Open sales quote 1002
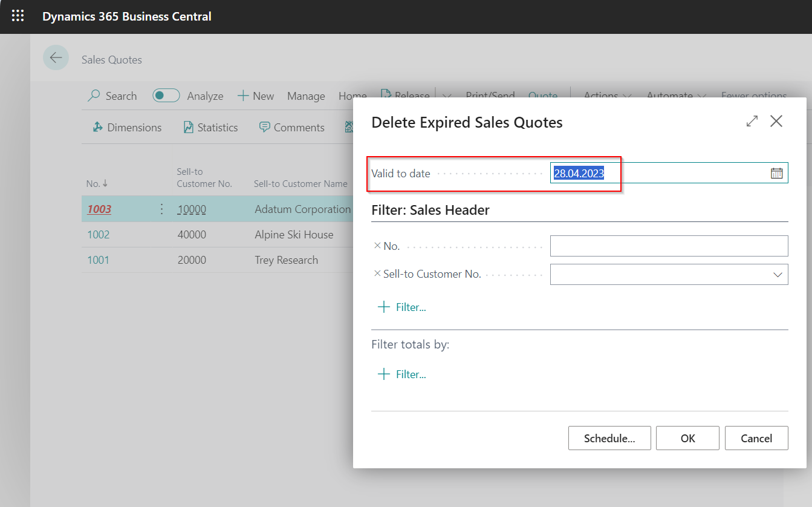The image size is (812, 507). [99, 234]
